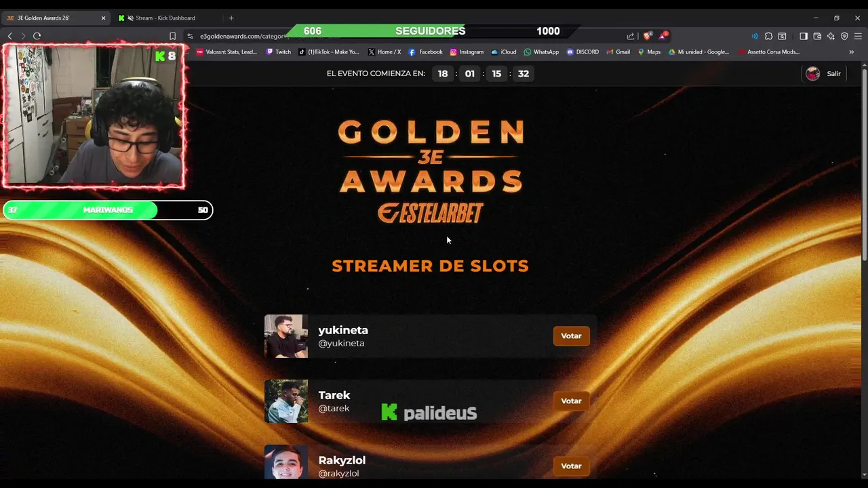Vote for Rakyzlol with Votar button
868x488 pixels.
(571, 466)
